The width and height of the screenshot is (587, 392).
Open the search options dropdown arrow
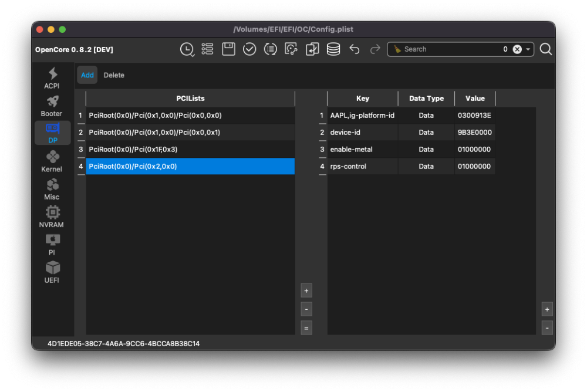(x=528, y=49)
